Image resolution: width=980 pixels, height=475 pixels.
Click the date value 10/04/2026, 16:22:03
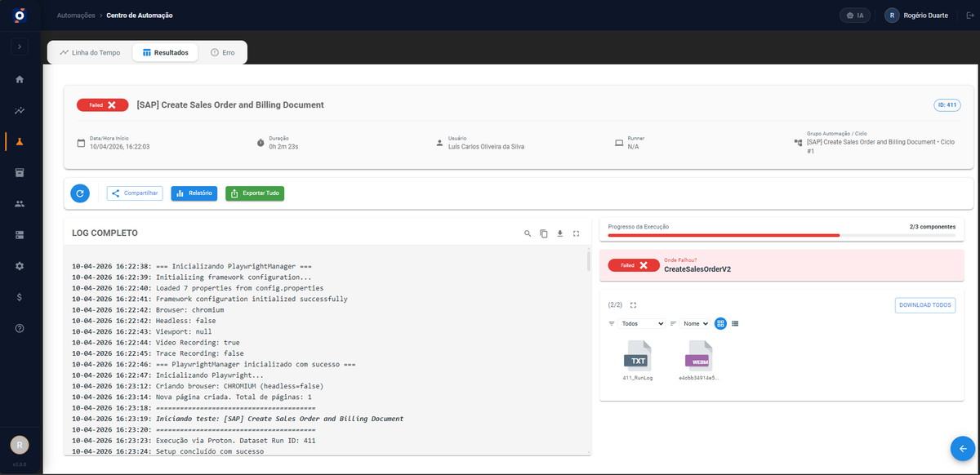119,147
